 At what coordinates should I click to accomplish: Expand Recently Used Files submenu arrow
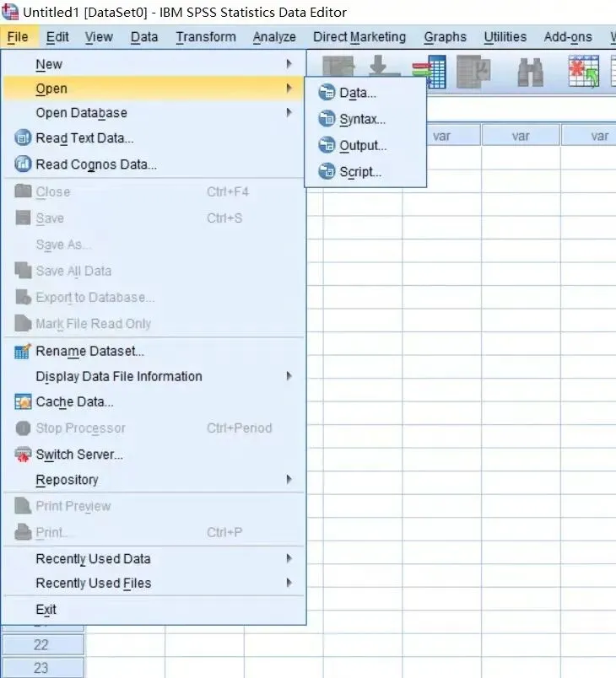(x=289, y=583)
